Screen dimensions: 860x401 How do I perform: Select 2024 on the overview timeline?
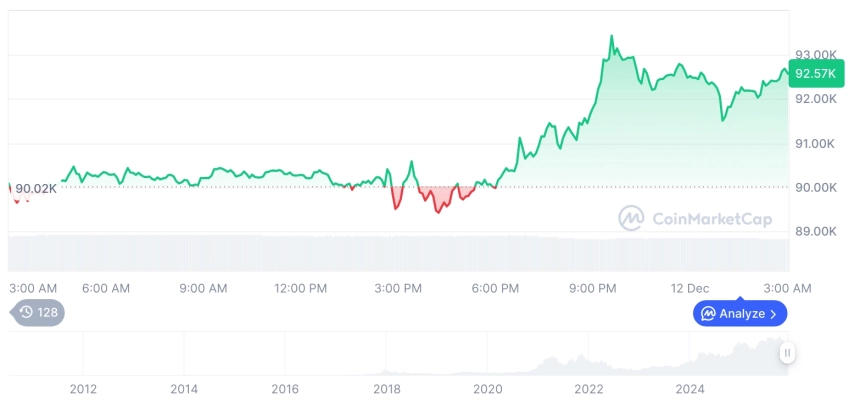pyautogui.click(x=690, y=389)
